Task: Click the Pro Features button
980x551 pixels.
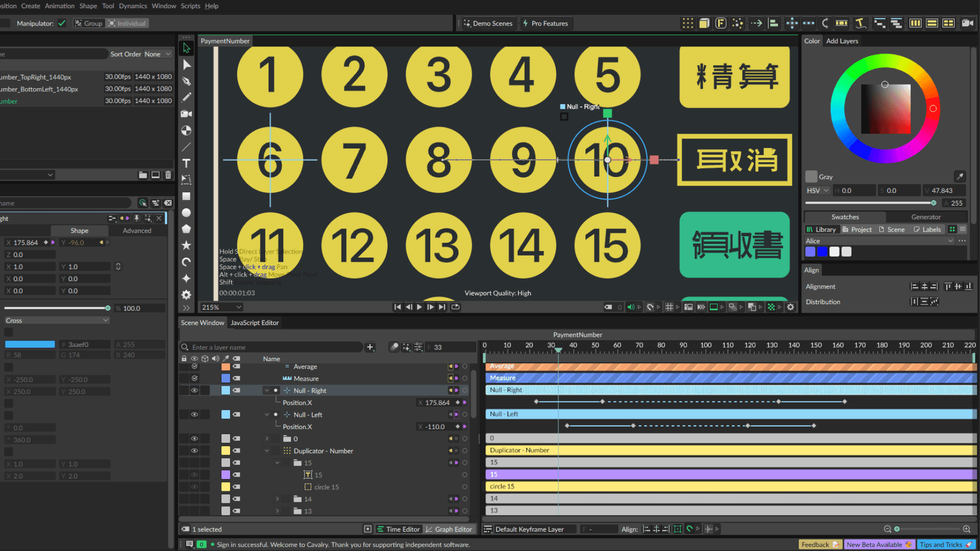Action: pos(545,23)
